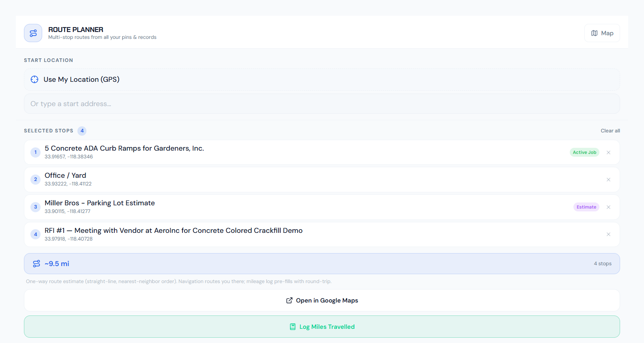The width and height of the screenshot is (644, 343).
Task: Click the GPS crosshair icon
Action: 34,79
